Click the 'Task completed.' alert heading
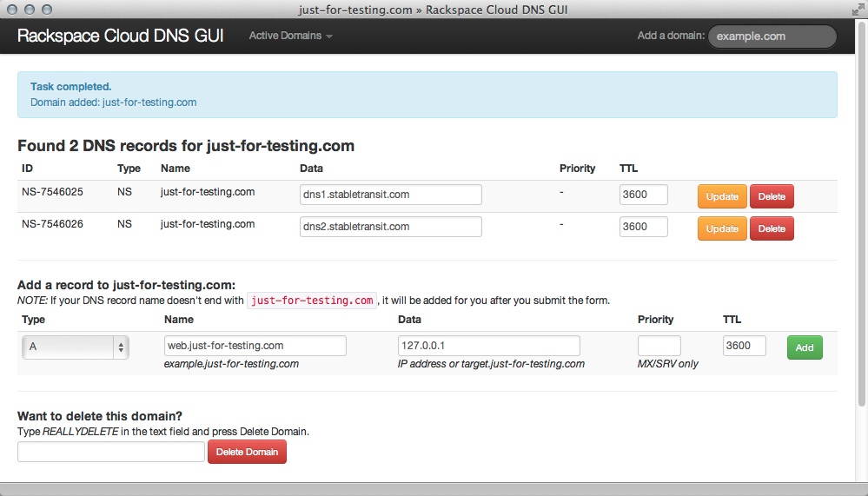 [x=71, y=86]
